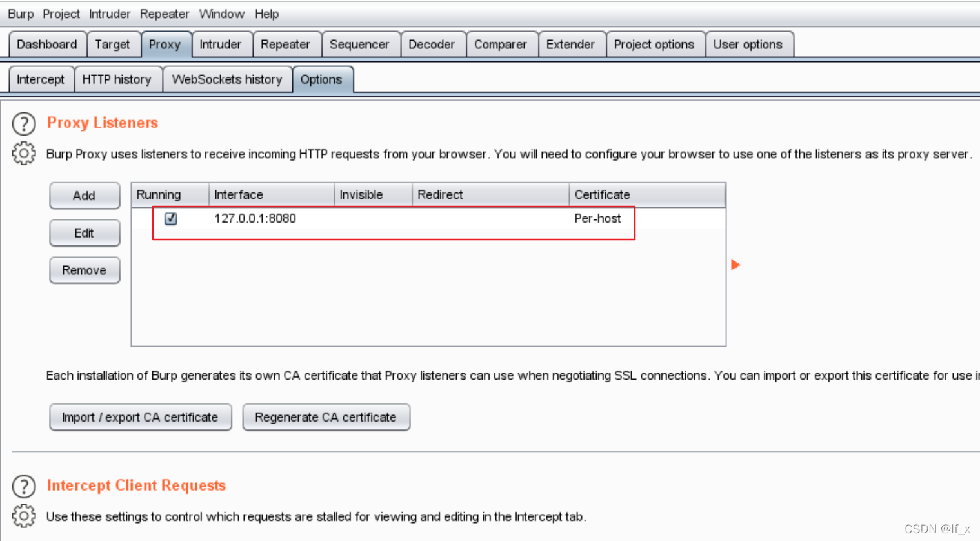This screenshot has height=541, width=980.
Task: Sort by the Interface column header
Action: [x=272, y=195]
